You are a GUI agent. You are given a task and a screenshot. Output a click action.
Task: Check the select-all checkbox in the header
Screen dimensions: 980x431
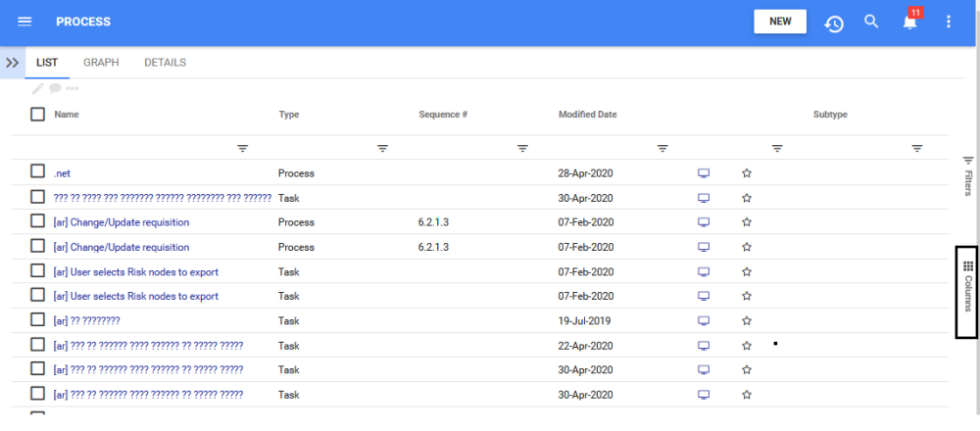37,114
